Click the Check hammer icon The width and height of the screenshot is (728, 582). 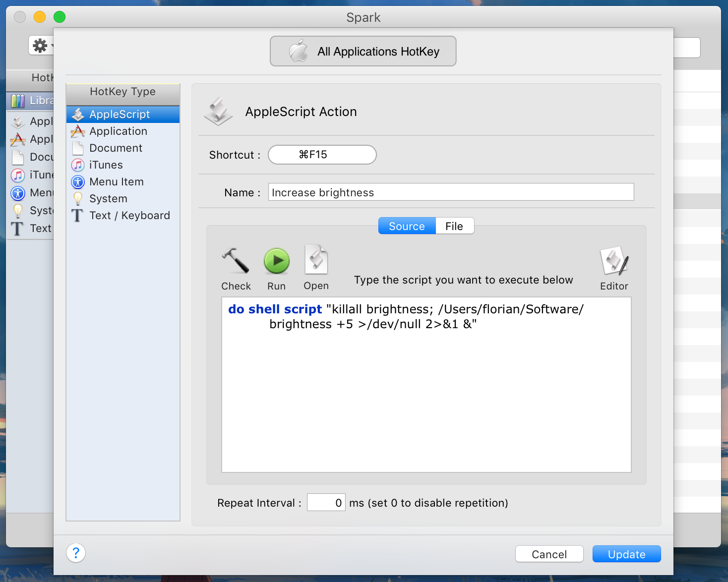click(x=236, y=261)
